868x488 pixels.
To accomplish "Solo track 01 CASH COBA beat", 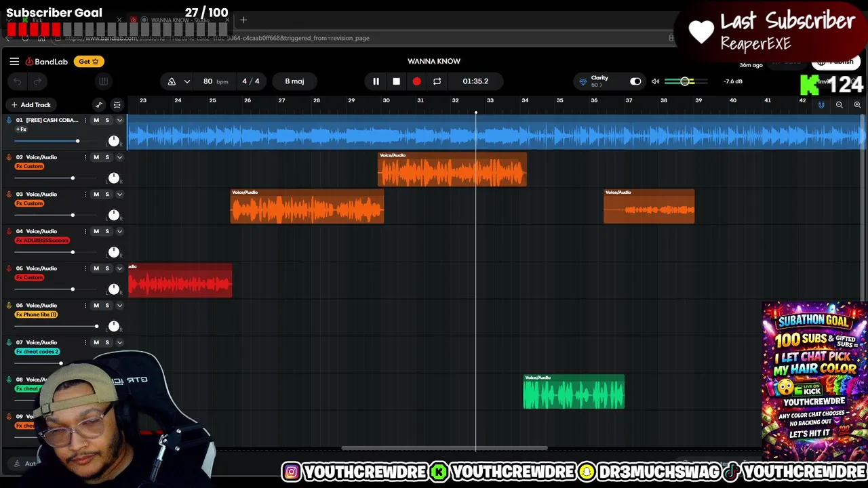I will (x=106, y=120).
